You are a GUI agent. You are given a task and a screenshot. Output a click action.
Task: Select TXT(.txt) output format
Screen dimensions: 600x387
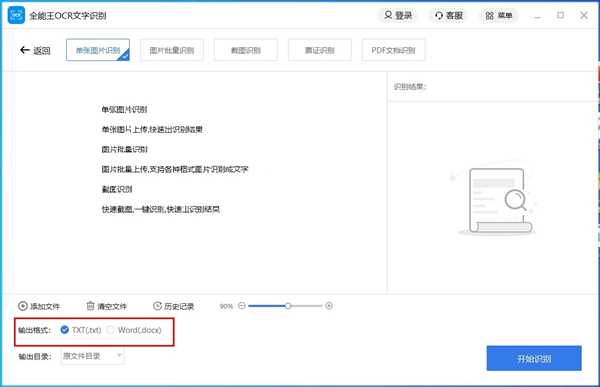tap(81, 330)
